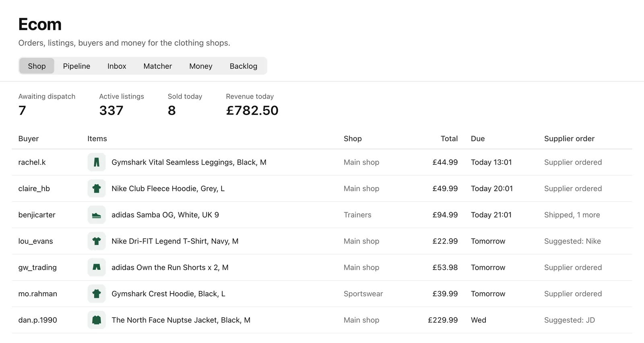The width and height of the screenshot is (644, 343).
Task: Open the Money tab
Action: click(201, 66)
